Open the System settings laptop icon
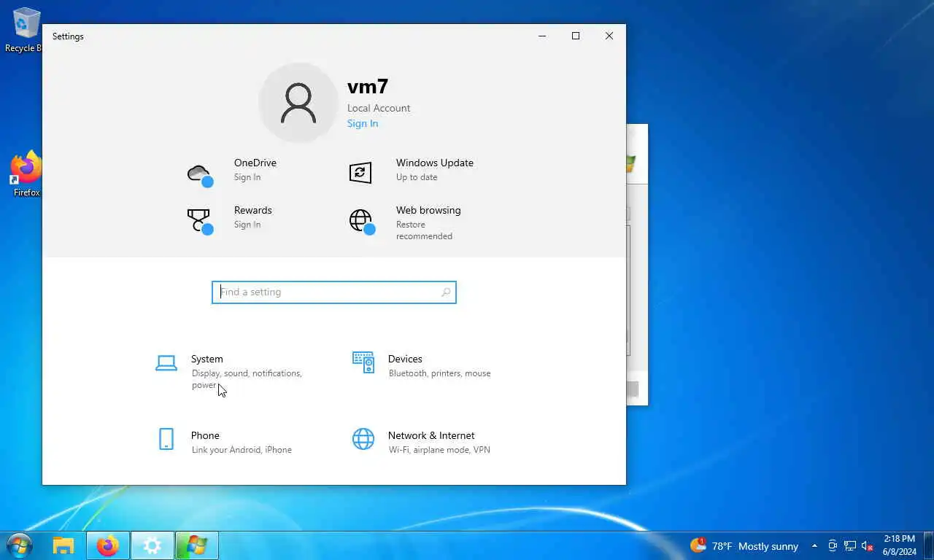Image resolution: width=934 pixels, height=560 pixels. coord(166,362)
